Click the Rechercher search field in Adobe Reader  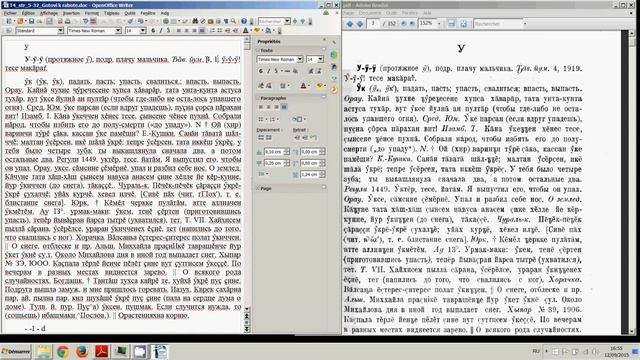click(498, 24)
